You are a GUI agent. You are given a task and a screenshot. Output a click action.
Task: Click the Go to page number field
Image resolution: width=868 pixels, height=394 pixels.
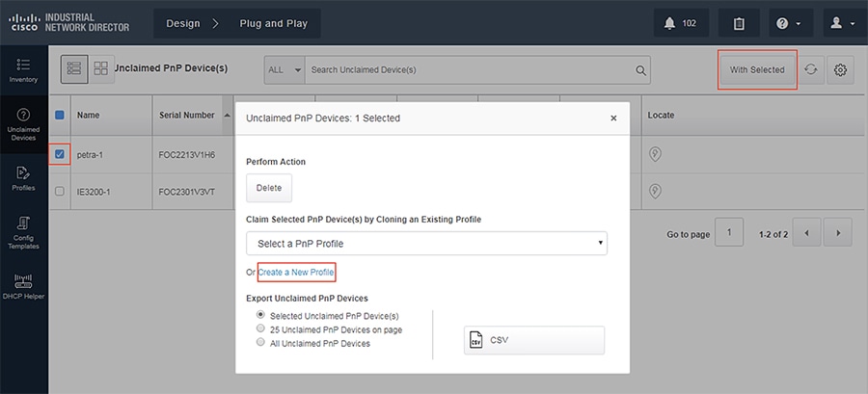pos(729,232)
